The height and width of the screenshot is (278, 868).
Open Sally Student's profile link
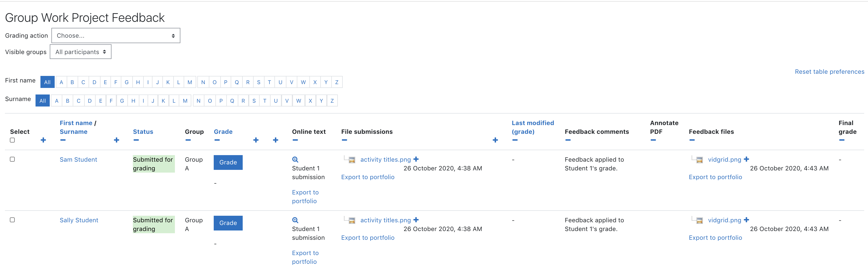[79, 220]
